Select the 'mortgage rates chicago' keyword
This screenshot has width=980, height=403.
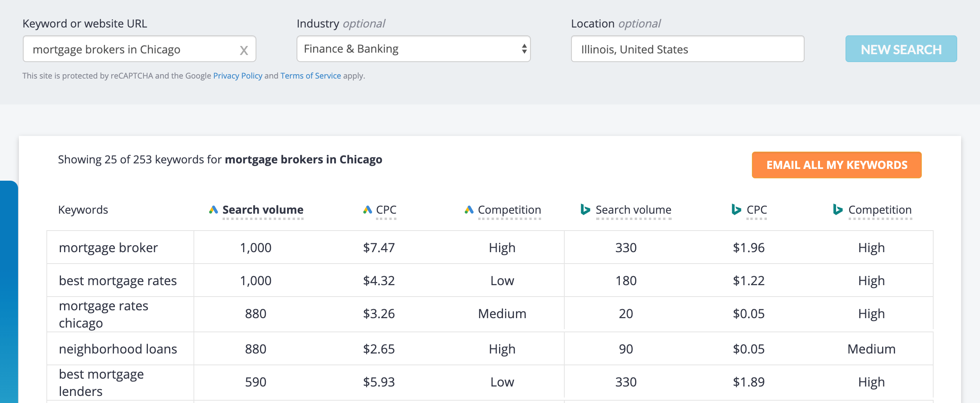coord(103,314)
